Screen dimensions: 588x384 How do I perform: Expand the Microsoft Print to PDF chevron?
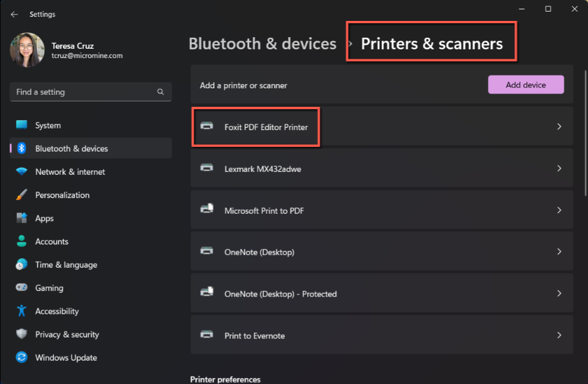(x=559, y=210)
